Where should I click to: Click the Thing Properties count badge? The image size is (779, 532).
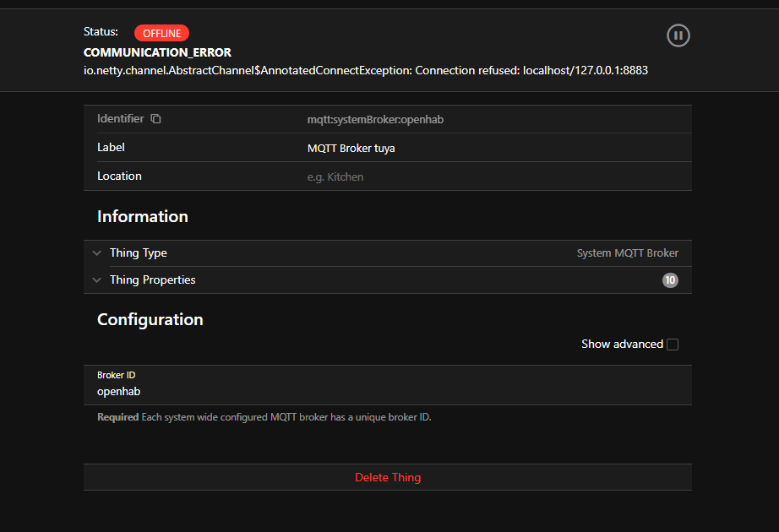click(670, 280)
